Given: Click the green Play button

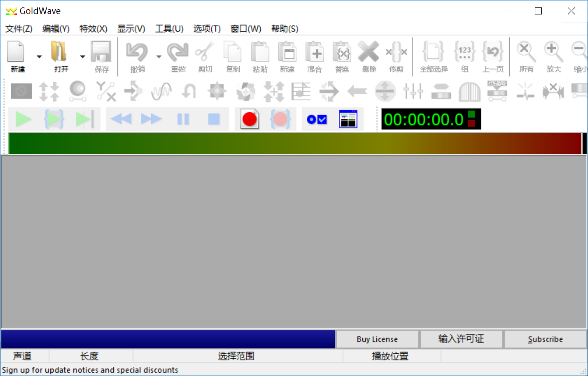Looking at the screenshot, I should (23, 119).
